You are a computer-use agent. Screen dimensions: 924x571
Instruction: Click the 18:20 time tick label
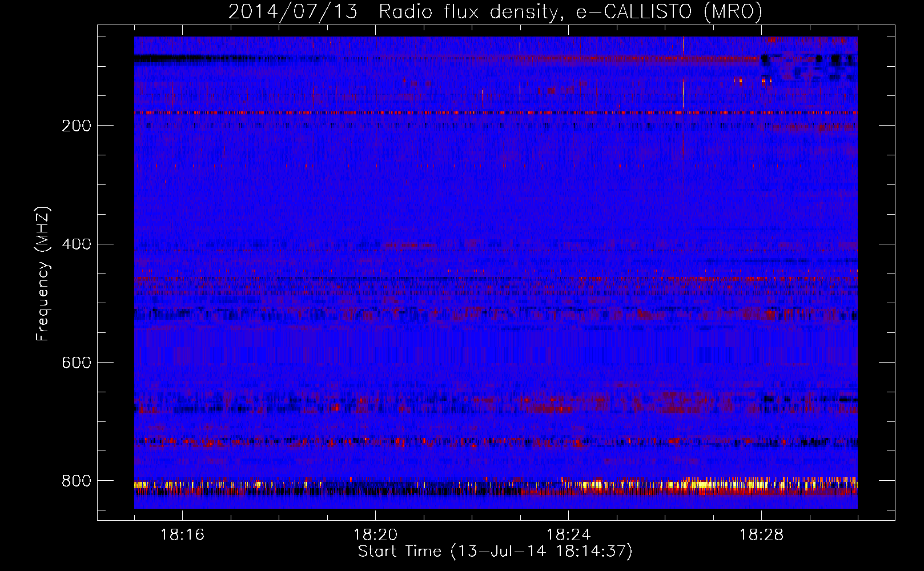point(375,535)
